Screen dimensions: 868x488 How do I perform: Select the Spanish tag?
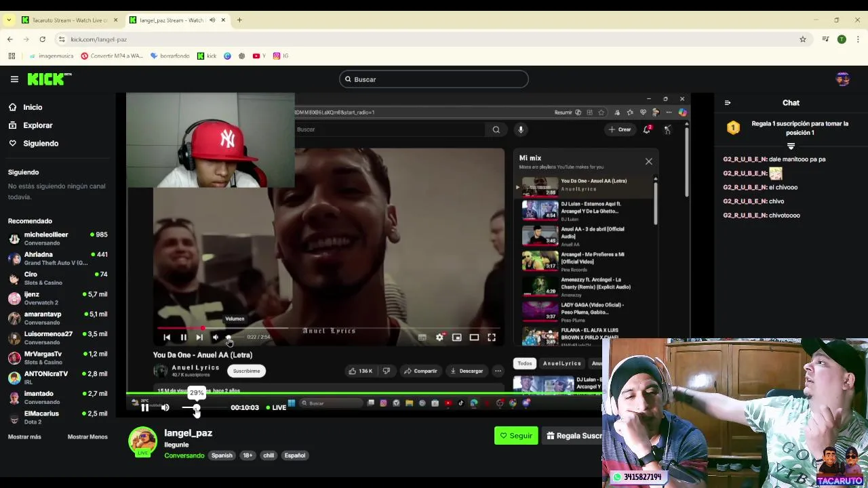222,455
